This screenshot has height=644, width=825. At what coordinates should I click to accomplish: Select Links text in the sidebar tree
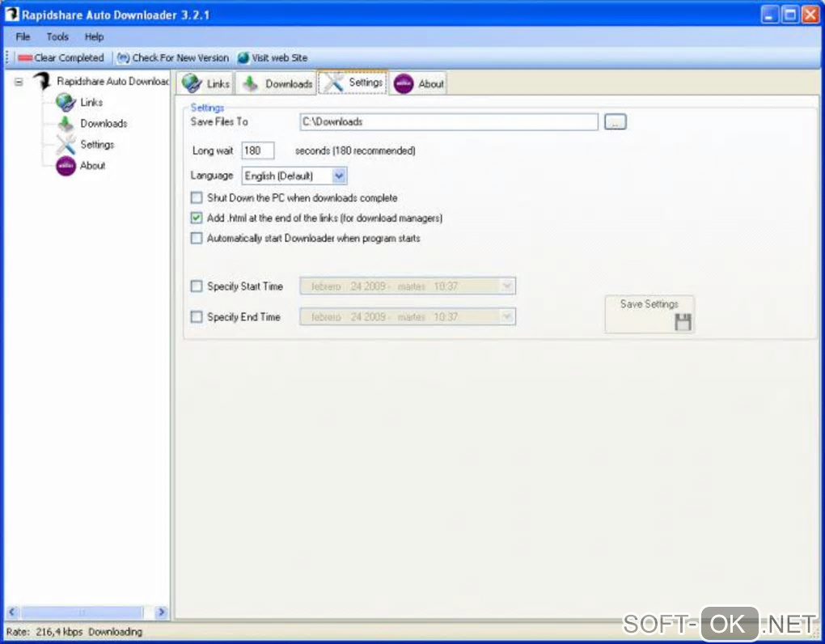click(x=91, y=102)
